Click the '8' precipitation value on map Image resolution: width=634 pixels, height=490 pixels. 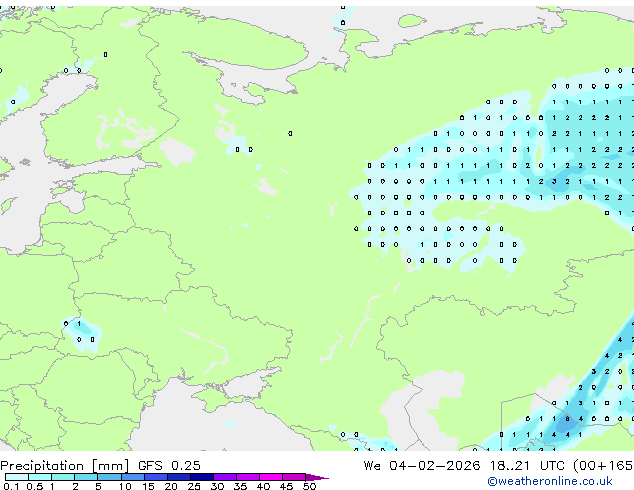[567, 419]
